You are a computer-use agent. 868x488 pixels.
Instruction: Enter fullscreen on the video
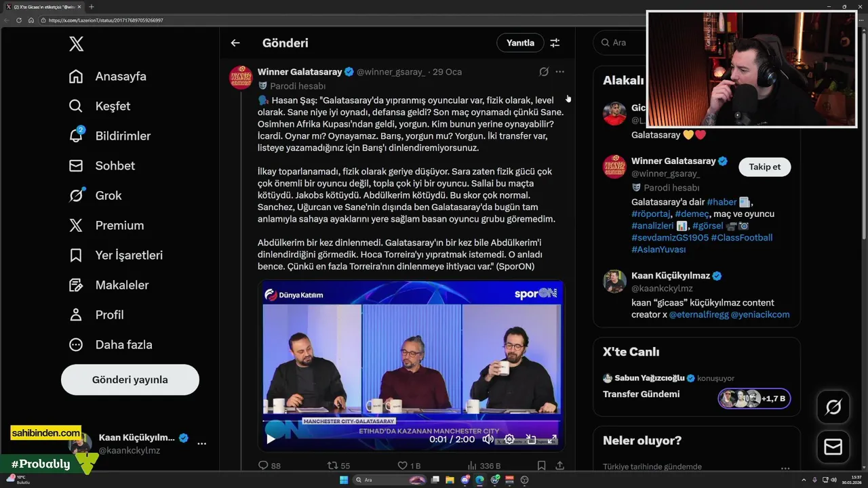click(x=552, y=439)
